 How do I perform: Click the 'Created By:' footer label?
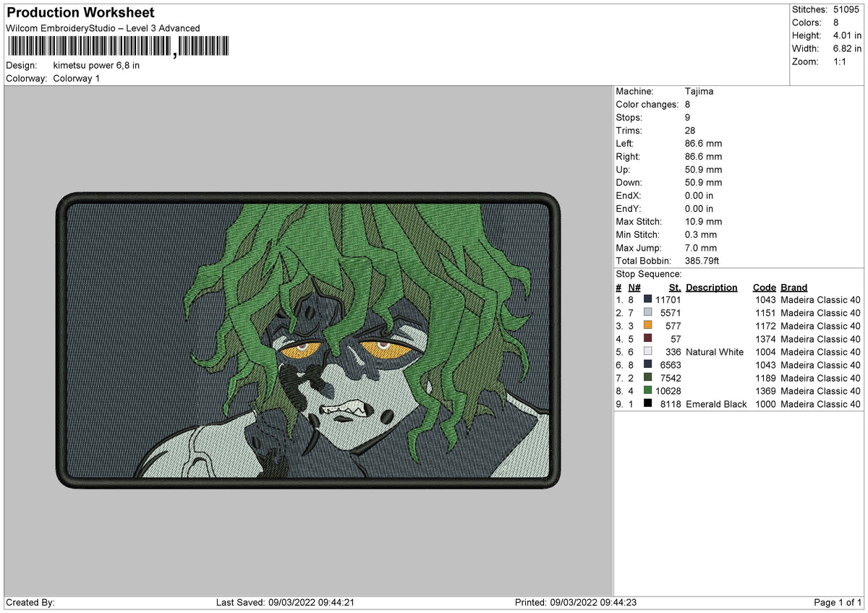(x=30, y=602)
